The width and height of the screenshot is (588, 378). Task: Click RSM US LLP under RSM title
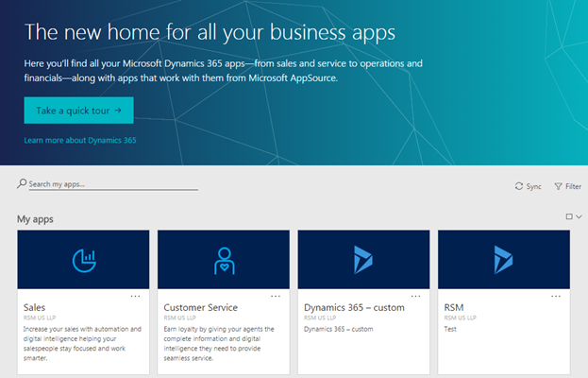point(461,318)
